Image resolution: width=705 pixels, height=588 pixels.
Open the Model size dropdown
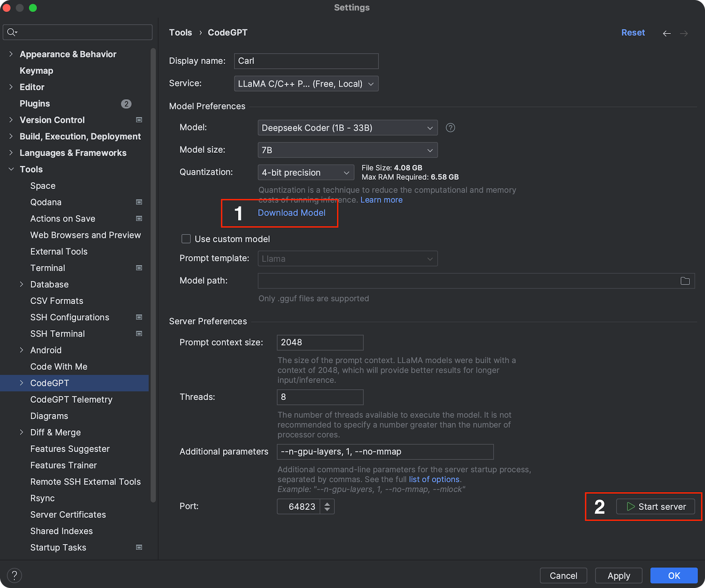[x=347, y=150]
